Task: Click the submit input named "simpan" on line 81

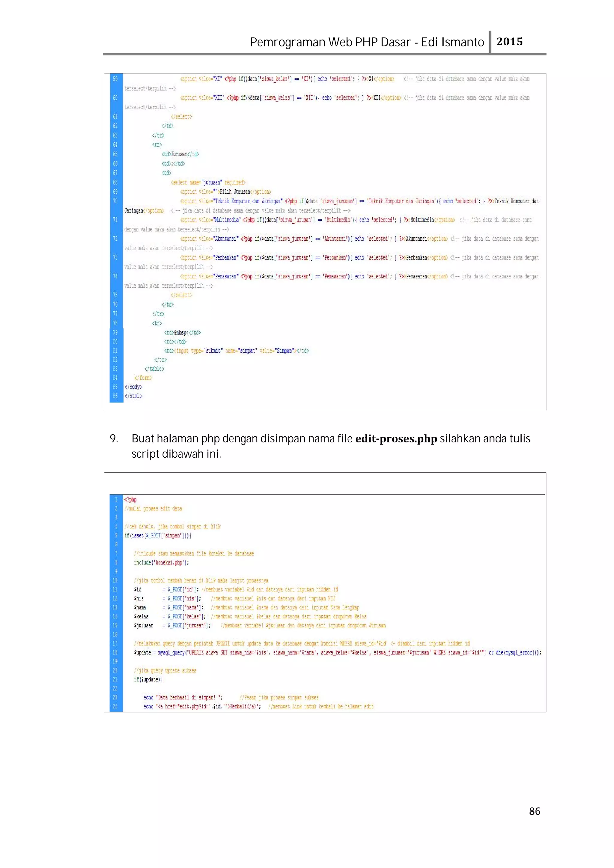Action: [236, 350]
